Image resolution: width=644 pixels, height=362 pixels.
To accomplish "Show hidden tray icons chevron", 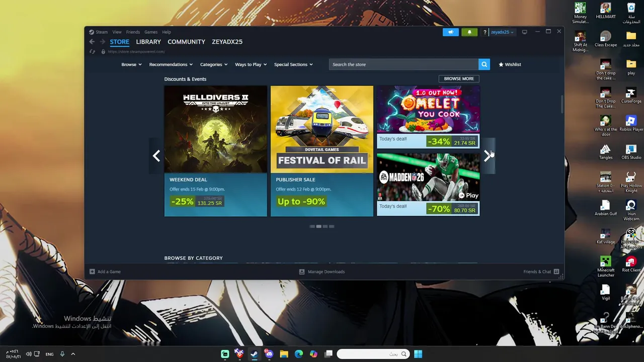I will coord(73,354).
